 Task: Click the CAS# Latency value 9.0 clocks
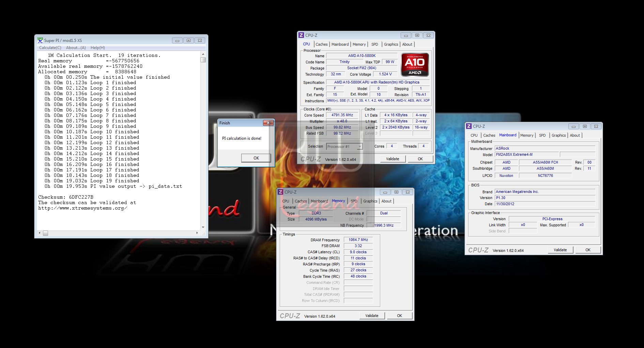coord(358,252)
